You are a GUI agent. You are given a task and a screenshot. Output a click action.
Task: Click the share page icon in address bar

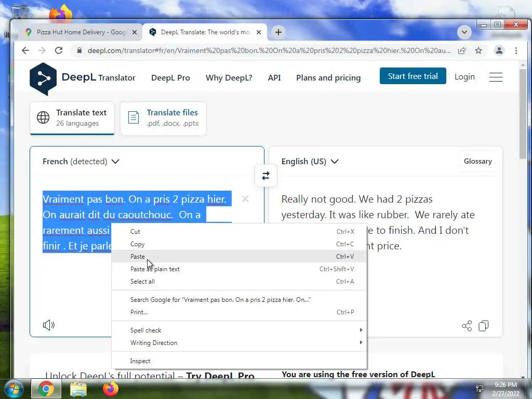(461, 50)
